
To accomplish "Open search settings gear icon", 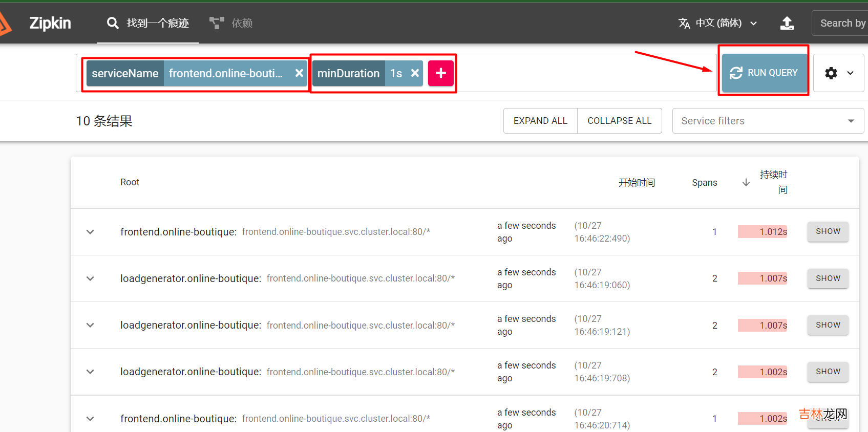I will pos(831,73).
